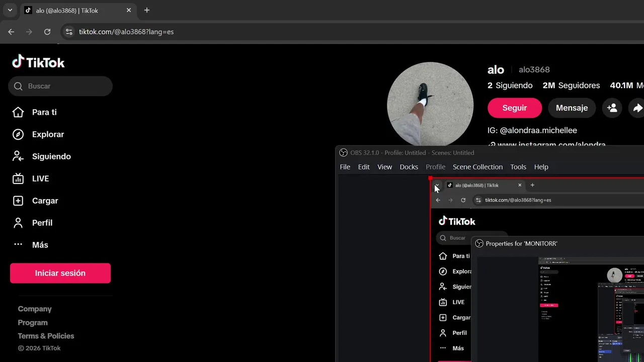Click the 2M Seguidores count
Image resolution: width=644 pixels, height=362 pixels.
point(571,85)
